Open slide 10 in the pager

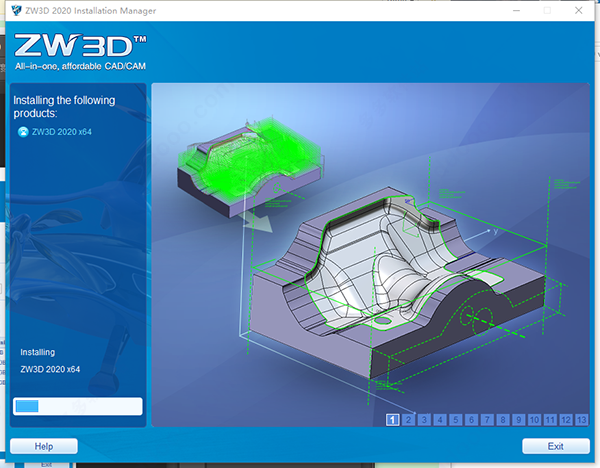535,420
